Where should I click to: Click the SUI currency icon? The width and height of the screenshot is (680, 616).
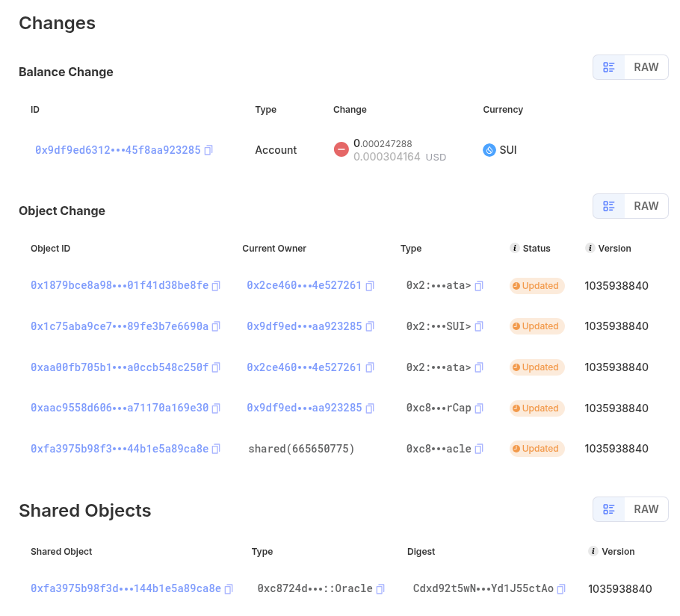point(489,150)
